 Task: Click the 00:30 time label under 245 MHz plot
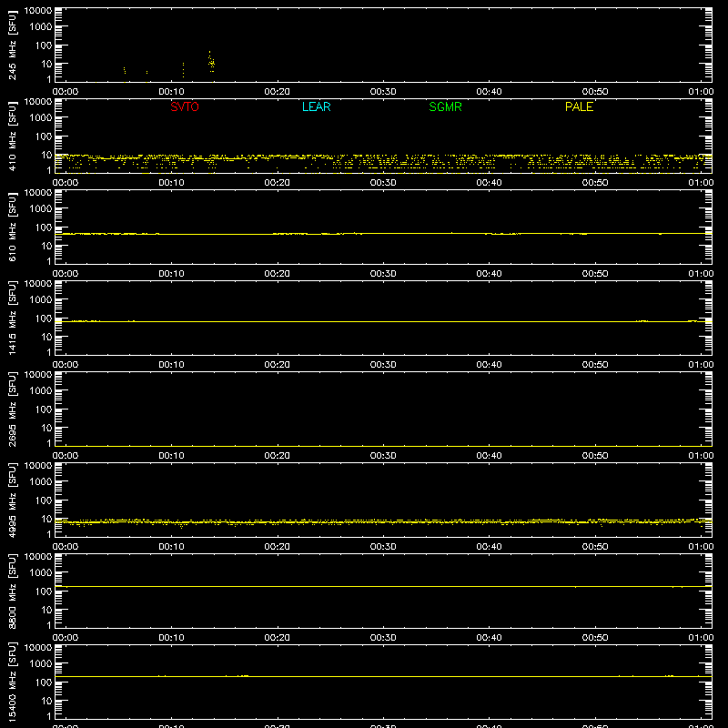click(x=383, y=92)
